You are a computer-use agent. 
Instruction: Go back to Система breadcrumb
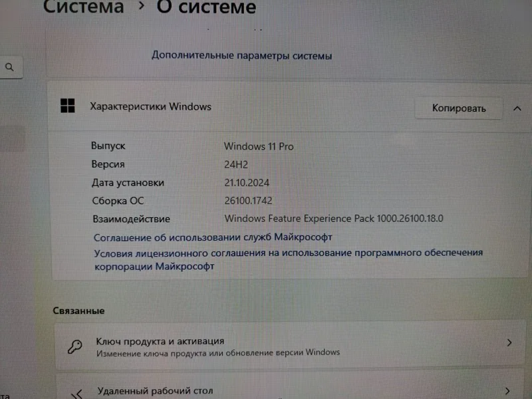(84, 7)
